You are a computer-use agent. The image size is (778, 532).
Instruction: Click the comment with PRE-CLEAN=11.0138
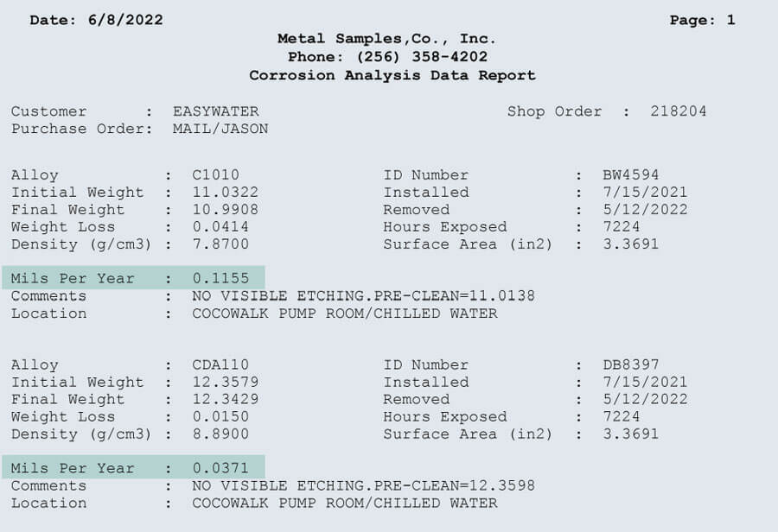pos(364,296)
